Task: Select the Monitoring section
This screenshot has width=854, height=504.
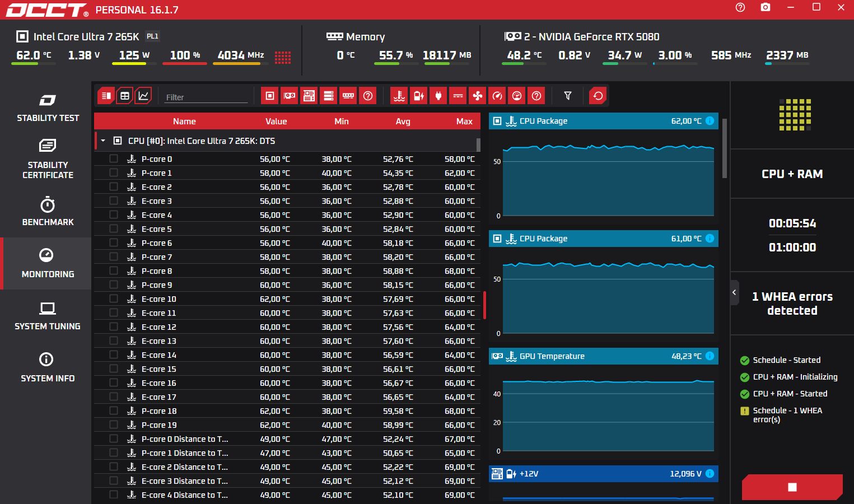Action: pos(47,263)
